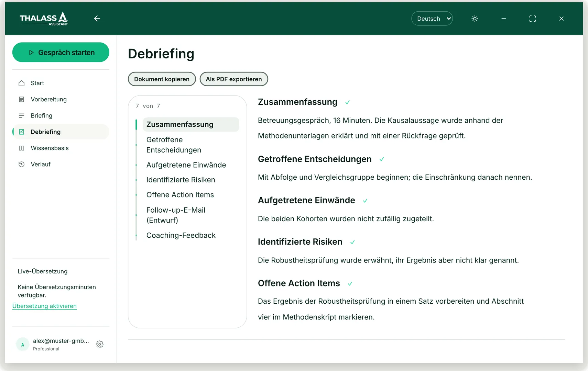Click the Thalassa Assistant logo
Screen dimensions: 588x371
tap(44, 19)
